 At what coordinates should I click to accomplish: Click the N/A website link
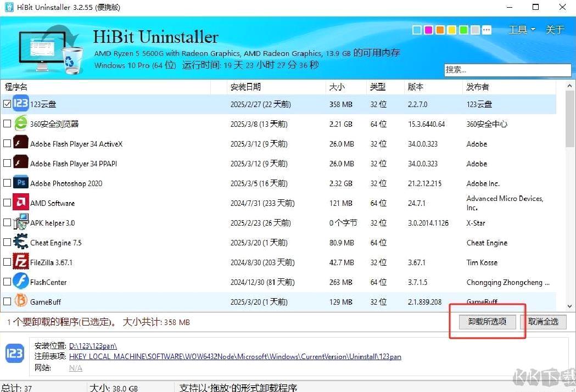tap(76, 368)
